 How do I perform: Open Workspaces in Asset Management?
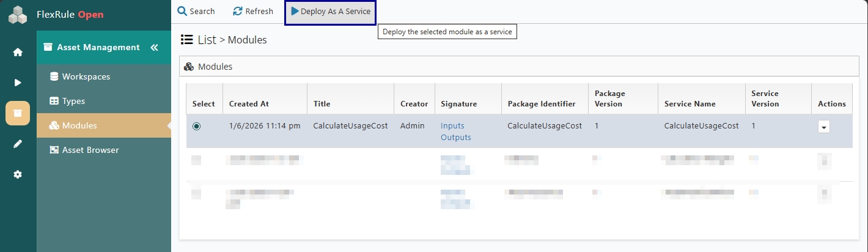click(x=103, y=76)
